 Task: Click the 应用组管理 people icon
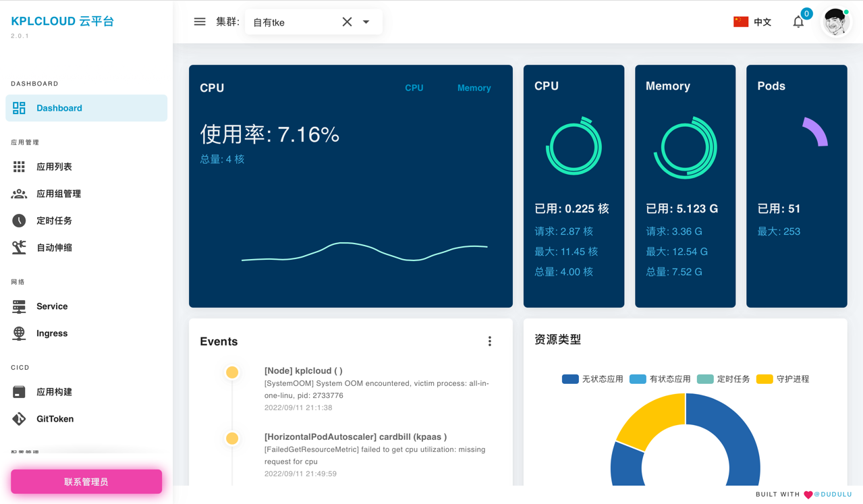tap(19, 194)
